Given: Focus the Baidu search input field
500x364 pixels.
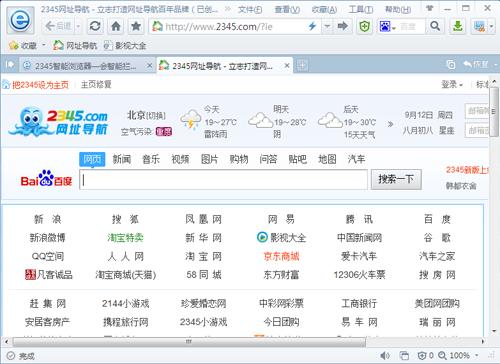Looking at the screenshot, I should pos(223,180).
